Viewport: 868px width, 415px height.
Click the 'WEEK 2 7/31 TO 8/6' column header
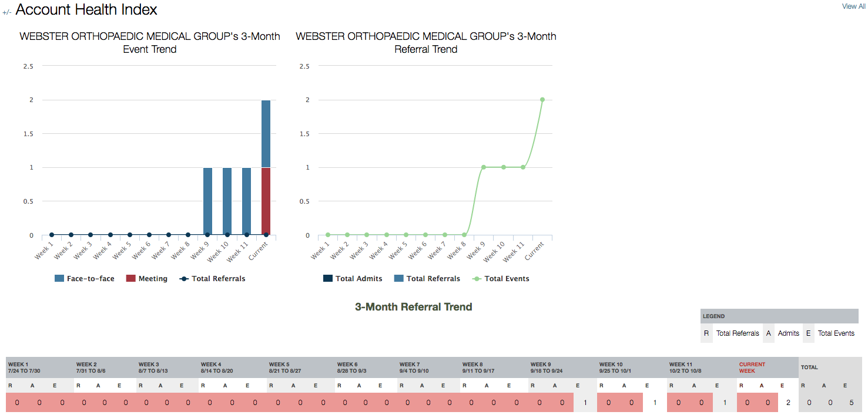105,367
